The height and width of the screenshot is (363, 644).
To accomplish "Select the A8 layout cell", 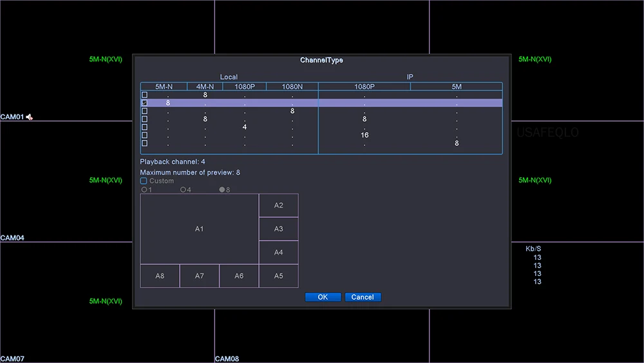I will (160, 276).
